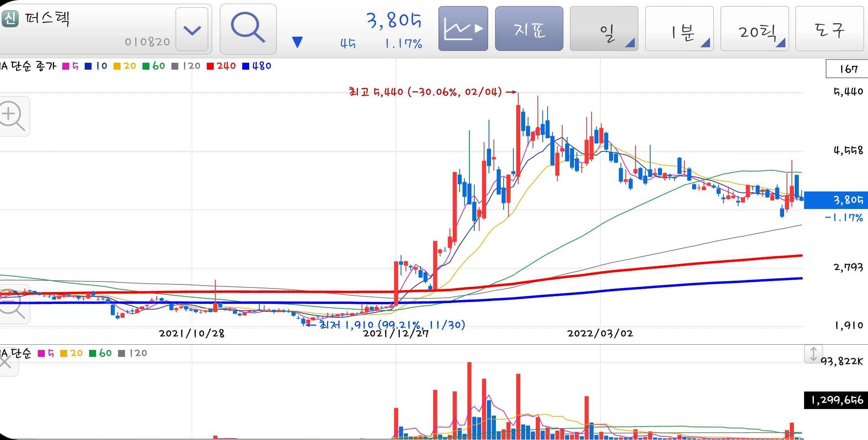Image resolution: width=868 pixels, height=440 pixels.
Task: Click the 2,793 price axis label
Action: pos(848,267)
